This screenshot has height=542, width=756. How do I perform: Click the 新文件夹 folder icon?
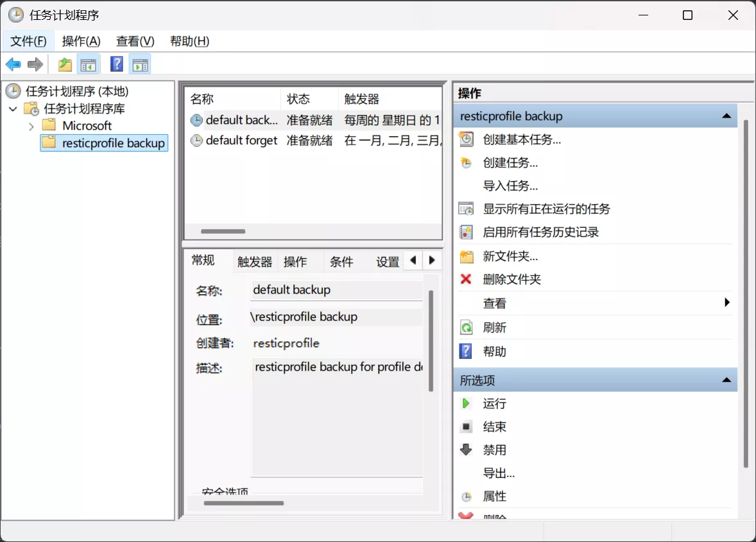(466, 256)
